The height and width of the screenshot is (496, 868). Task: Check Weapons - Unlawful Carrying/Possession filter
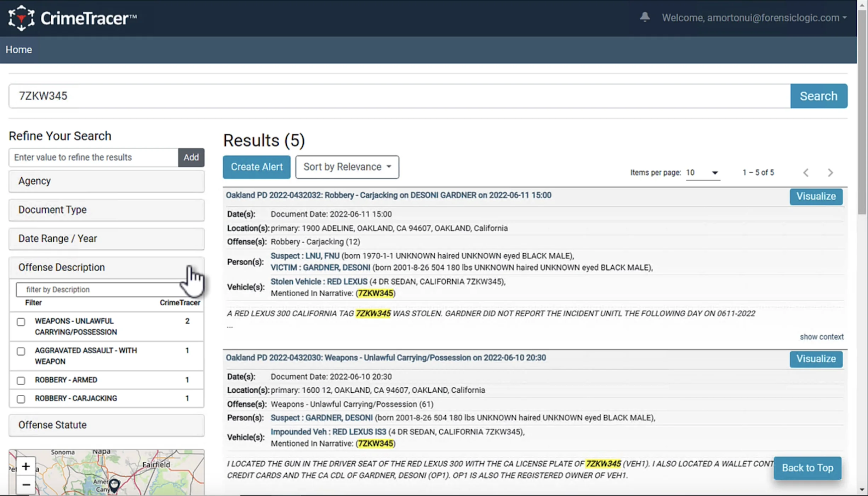pyautogui.click(x=21, y=322)
